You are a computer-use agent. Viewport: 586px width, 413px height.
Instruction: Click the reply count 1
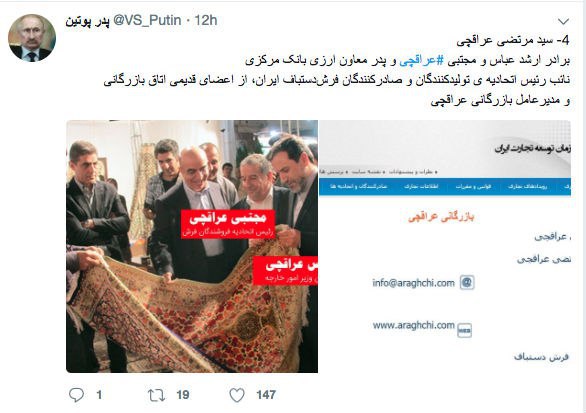click(x=99, y=395)
